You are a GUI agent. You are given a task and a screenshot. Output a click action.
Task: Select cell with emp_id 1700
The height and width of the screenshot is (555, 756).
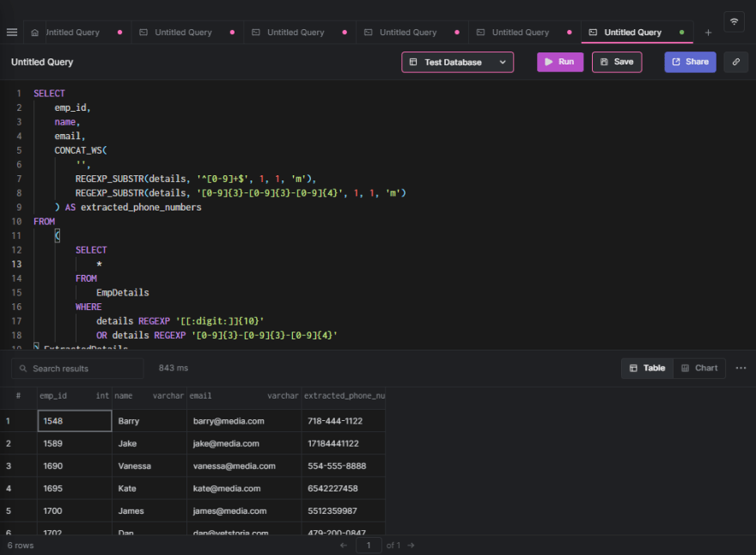[x=74, y=510]
